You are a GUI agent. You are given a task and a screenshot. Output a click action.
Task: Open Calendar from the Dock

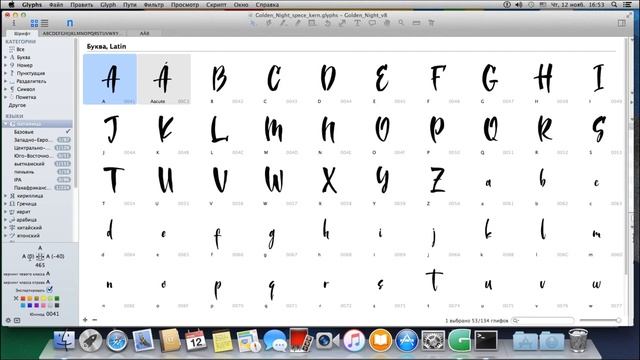pos(196,340)
